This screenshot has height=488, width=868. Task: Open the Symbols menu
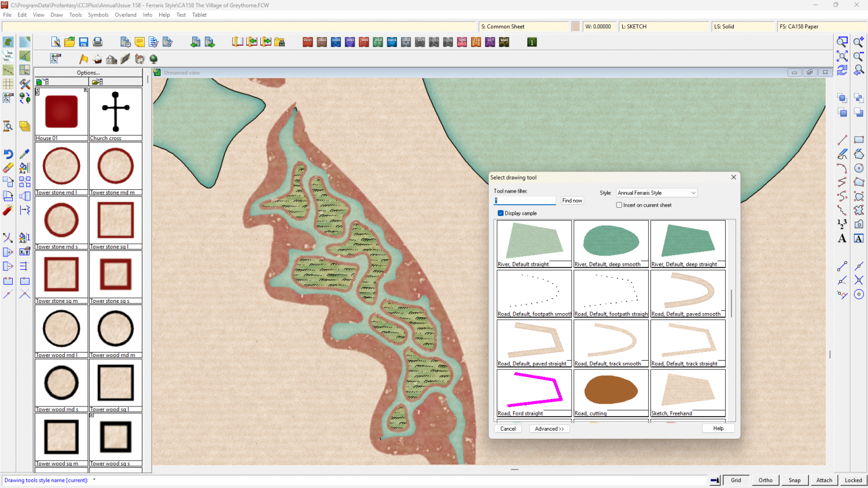coord(98,15)
